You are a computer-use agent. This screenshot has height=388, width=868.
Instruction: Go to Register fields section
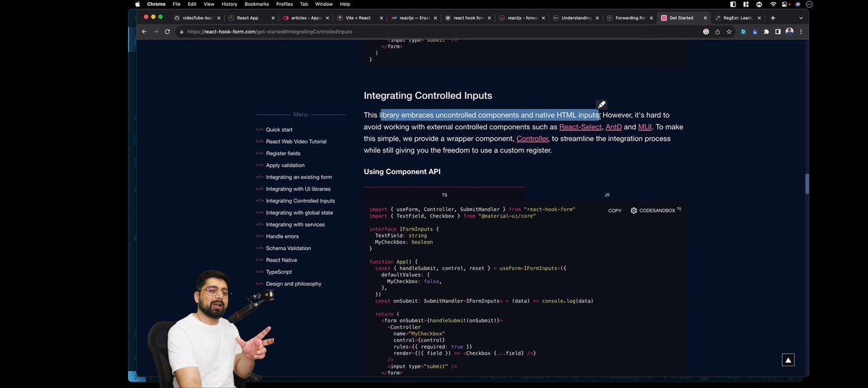pos(283,153)
